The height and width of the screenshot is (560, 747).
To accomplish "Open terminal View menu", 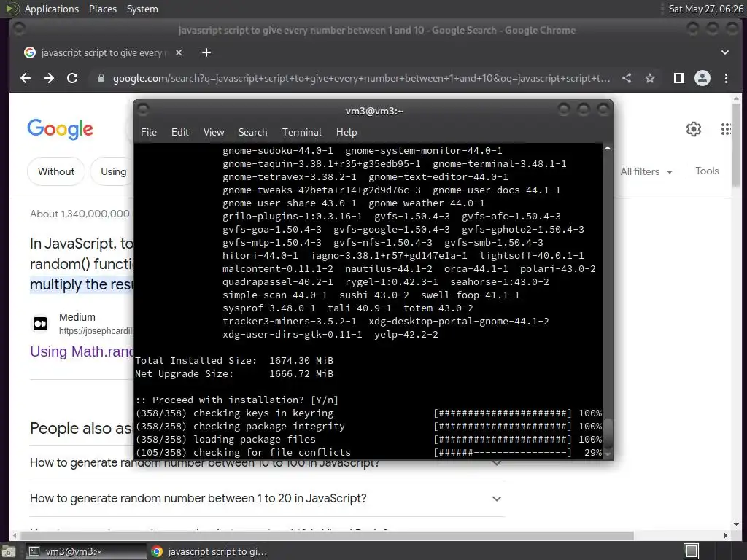I will 214,132.
